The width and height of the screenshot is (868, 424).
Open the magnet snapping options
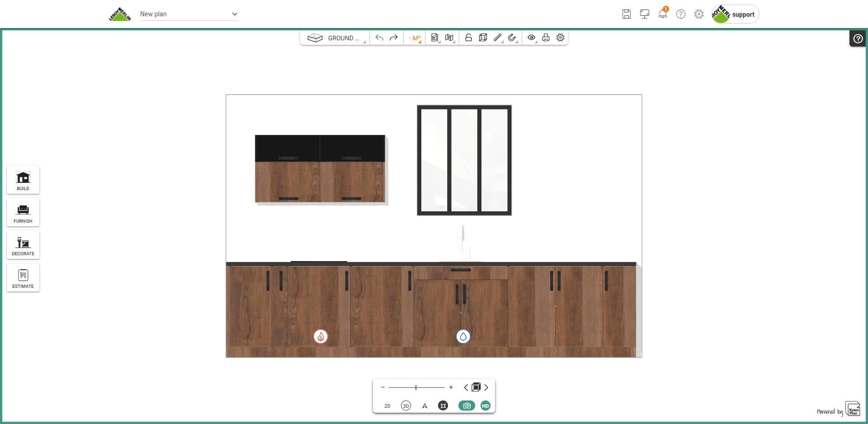512,38
